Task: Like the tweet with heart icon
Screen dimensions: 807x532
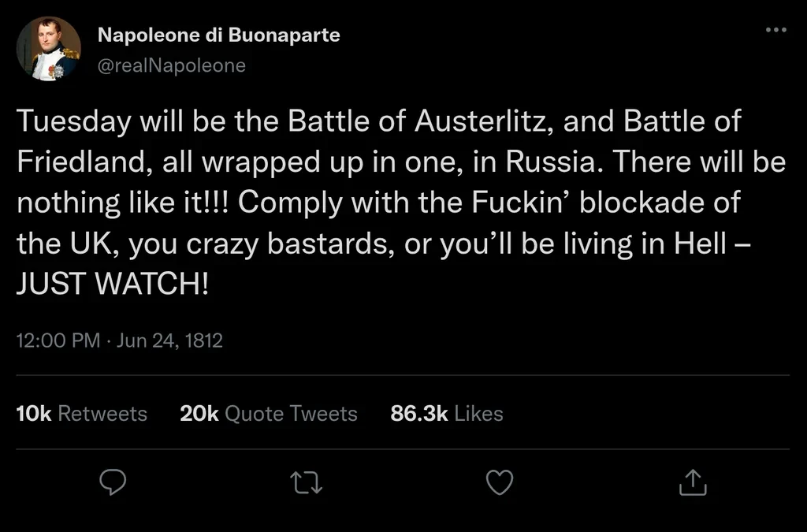Action: coord(500,482)
